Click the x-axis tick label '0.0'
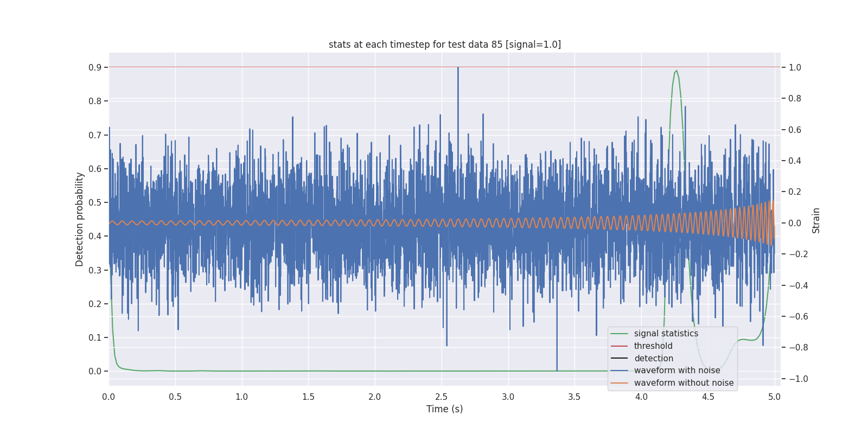Viewport: 868px width, 434px height. [108, 397]
